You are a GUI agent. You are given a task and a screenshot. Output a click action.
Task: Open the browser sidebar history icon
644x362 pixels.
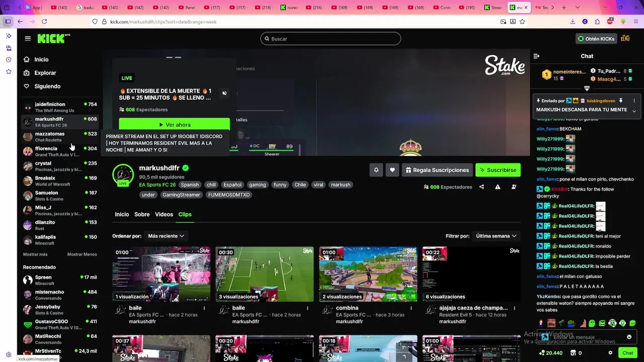pyautogui.click(x=9, y=60)
